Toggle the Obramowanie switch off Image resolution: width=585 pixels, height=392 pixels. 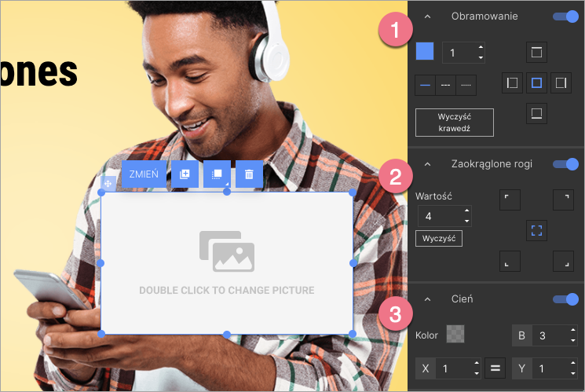pyautogui.click(x=565, y=16)
